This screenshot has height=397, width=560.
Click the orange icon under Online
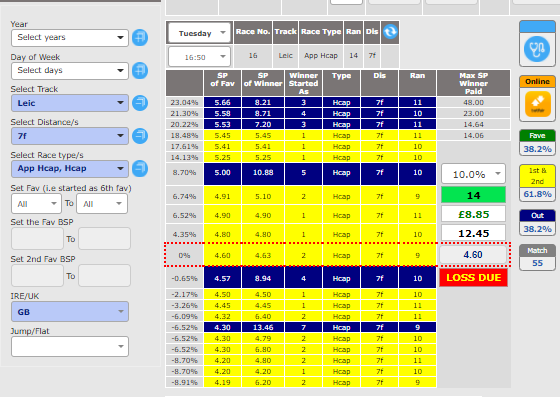click(x=537, y=104)
